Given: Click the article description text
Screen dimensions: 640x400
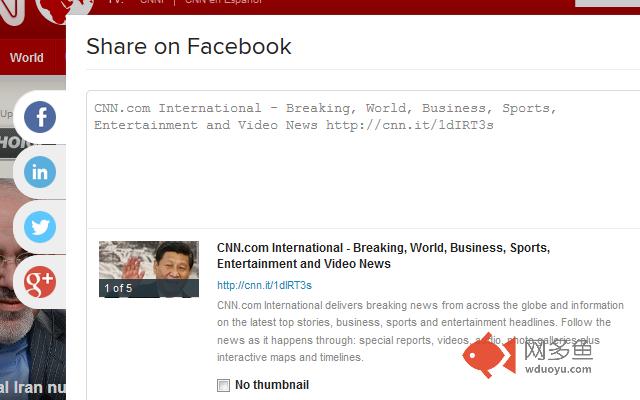Looking at the screenshot, I should coord(420,330).
